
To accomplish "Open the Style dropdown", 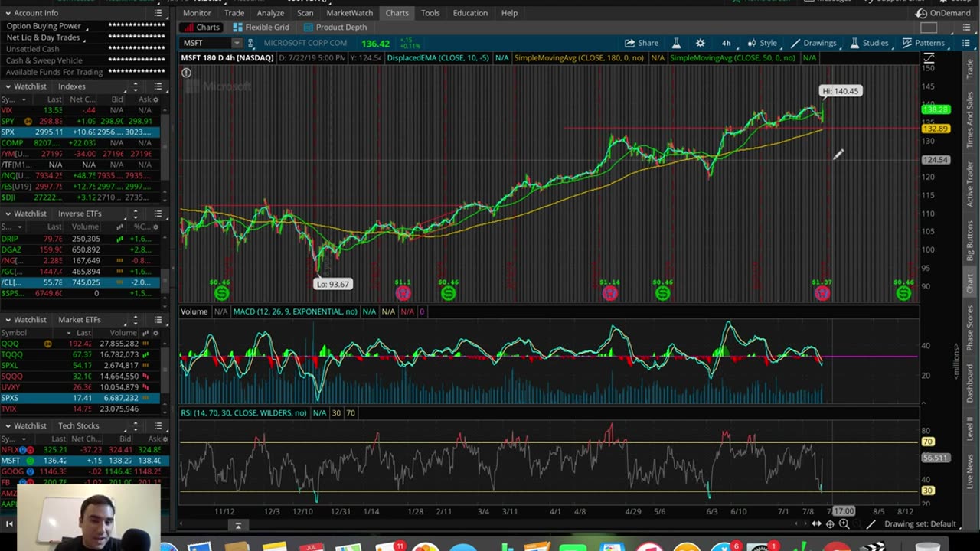I will tap(762, 43).
